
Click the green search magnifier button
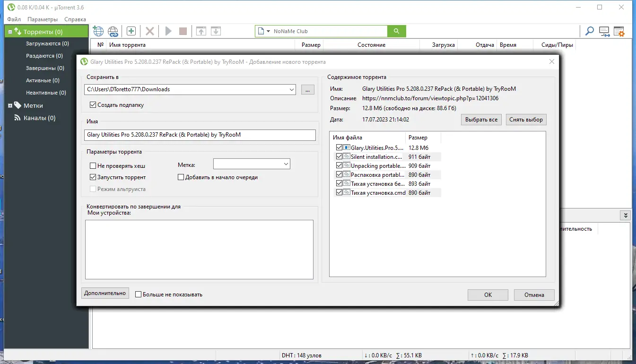tap(397, 31)
